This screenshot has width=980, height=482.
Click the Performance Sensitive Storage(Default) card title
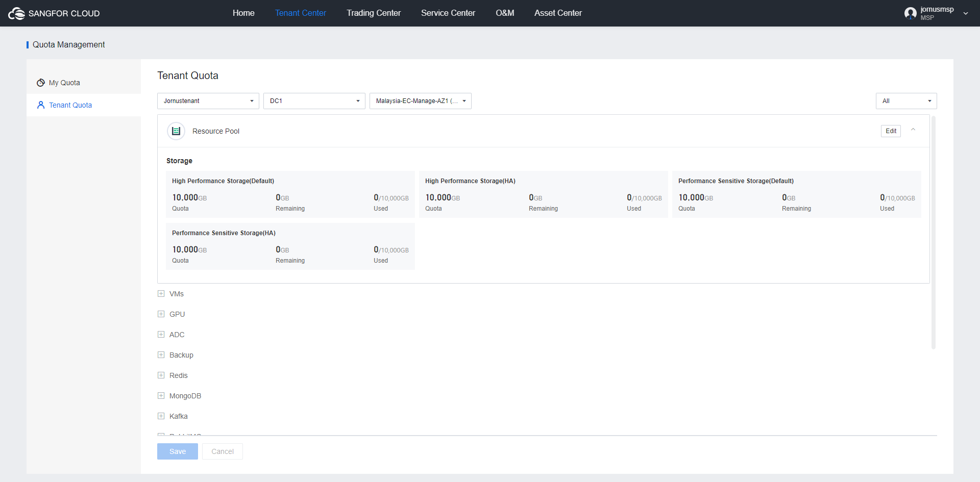[736, 181]
